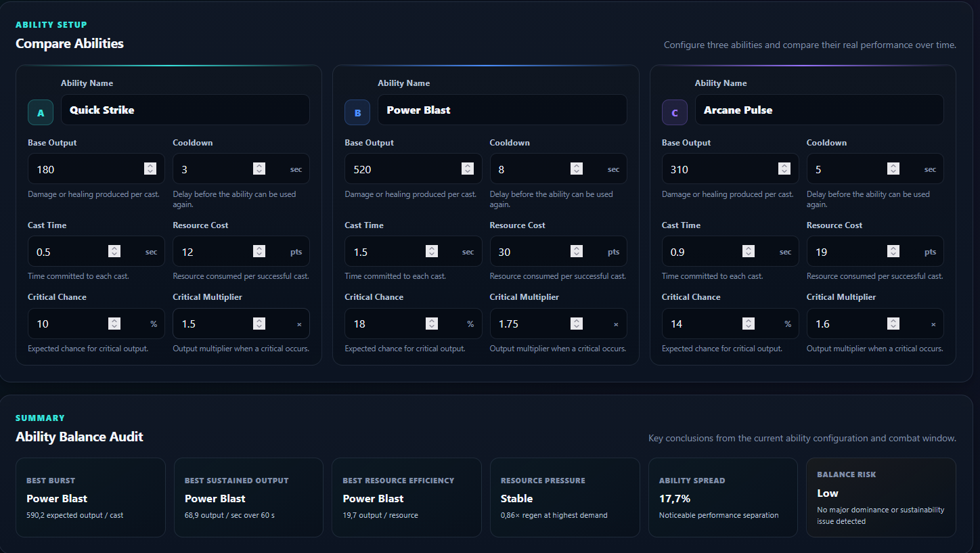The height and width of the screenshot is (553, 980).
Task: Click the stepper on Quick Strike Critical Chance
Action: point(114,324)
